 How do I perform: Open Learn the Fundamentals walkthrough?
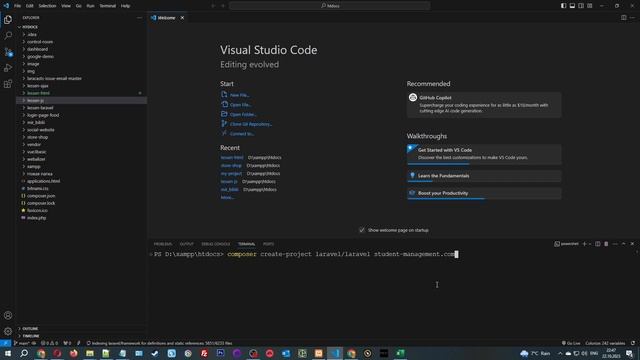click(x=484, y=176)
